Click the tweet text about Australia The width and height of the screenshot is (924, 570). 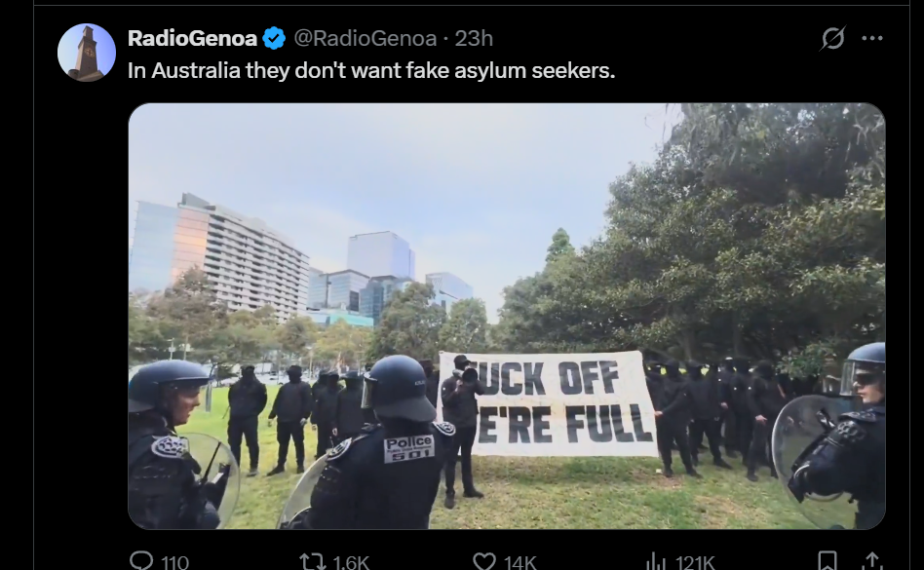(x=371, y=71)
